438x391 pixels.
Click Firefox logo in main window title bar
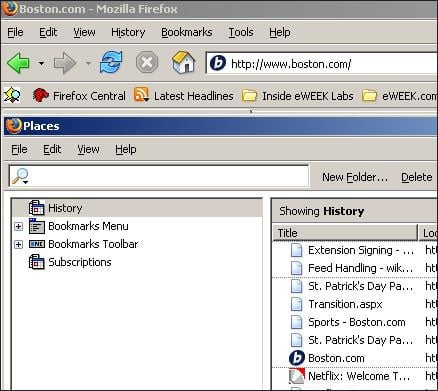[10, 8]
